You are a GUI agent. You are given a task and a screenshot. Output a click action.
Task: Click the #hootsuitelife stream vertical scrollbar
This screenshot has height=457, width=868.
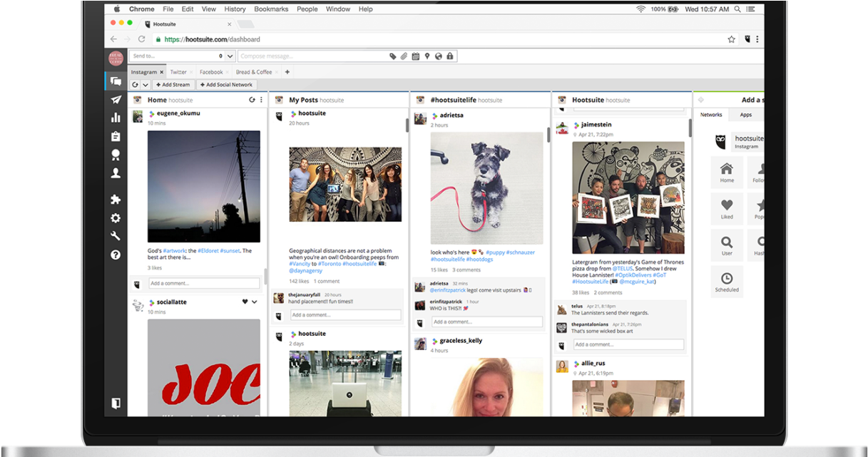(548, 134)
